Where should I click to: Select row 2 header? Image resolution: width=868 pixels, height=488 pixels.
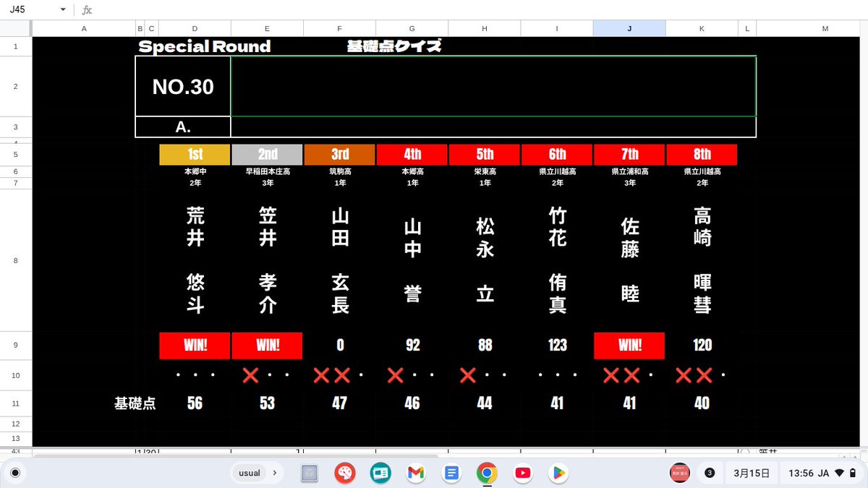click(16, 86)
